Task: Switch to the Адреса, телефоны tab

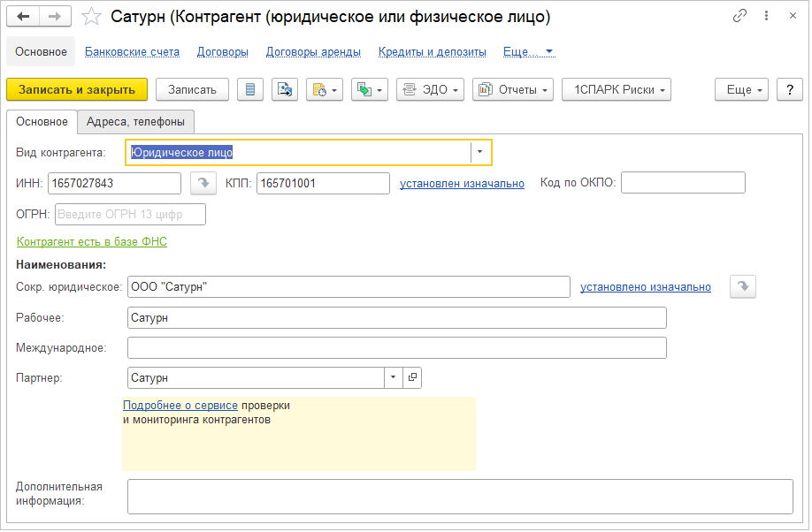Action: point(135,122)
